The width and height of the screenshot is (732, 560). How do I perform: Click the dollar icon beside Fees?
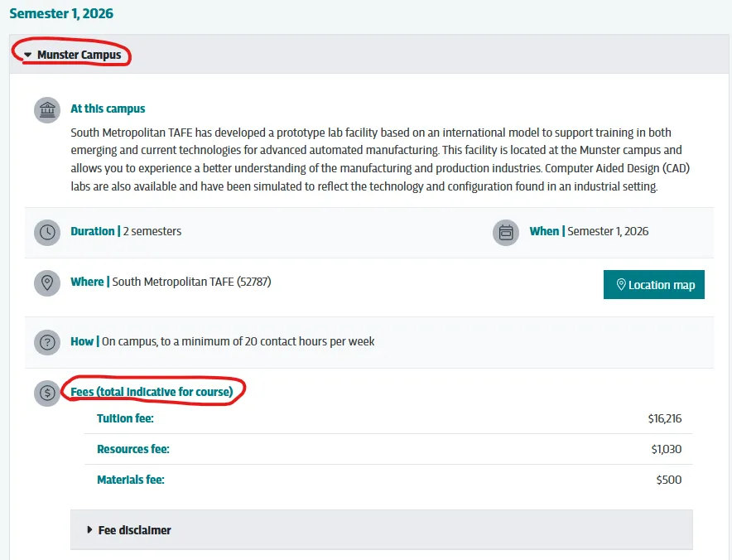(47, 393)
